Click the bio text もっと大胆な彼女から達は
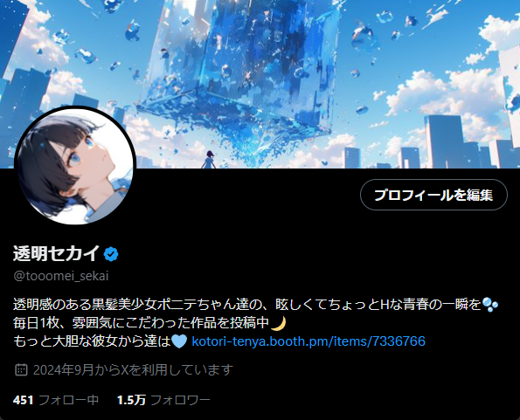This screenshot has height=420, width=520. pos(92,341)
